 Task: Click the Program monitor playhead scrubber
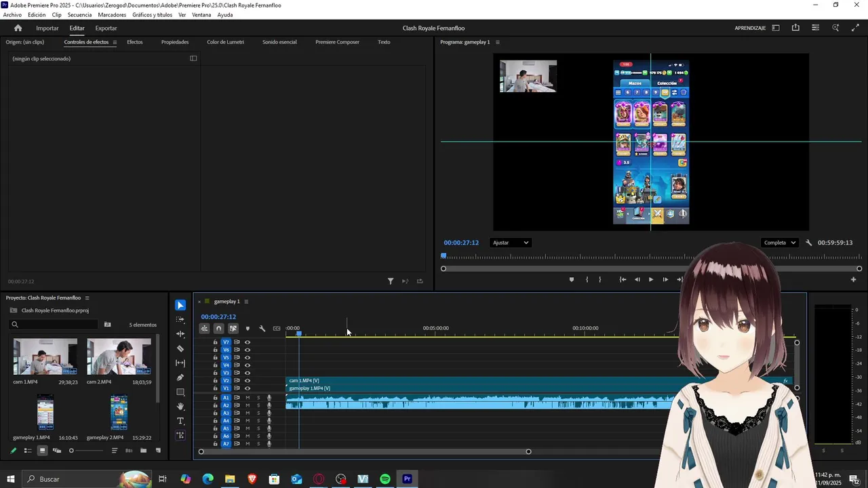click(443, 256)
